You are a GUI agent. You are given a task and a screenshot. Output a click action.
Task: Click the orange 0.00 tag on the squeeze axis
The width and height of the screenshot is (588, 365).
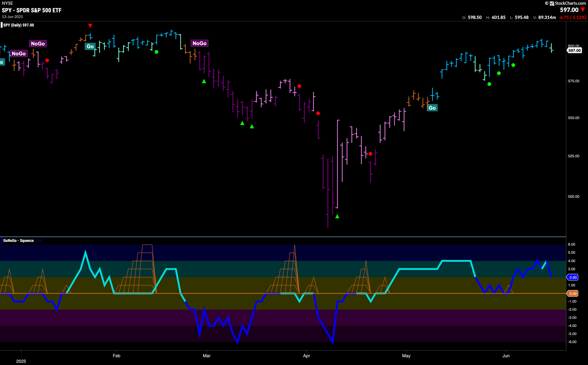pyautogui.click(x=573, y=294)
